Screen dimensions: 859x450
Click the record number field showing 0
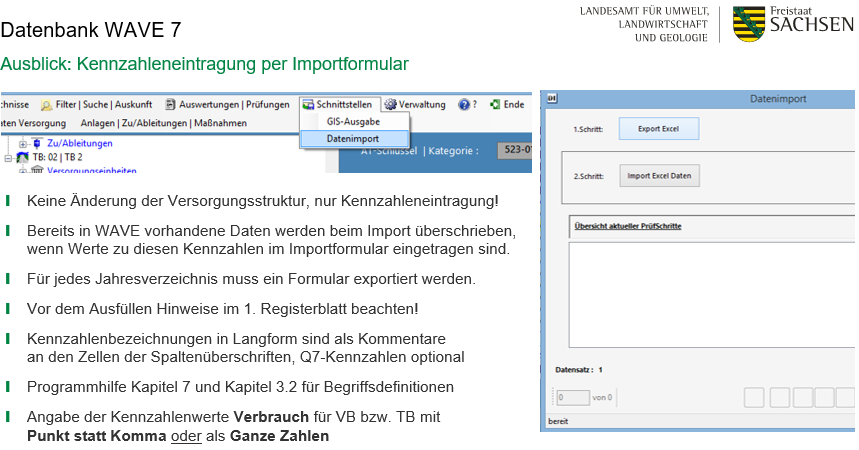[572, 397]
